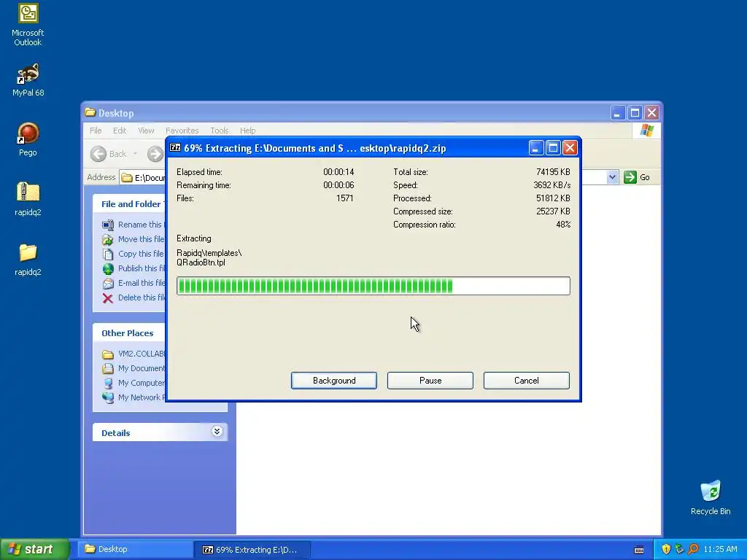Open the Favorites menu in Desktop window
Viewport: 747px width, 560px height.
[x=182, y=131]
